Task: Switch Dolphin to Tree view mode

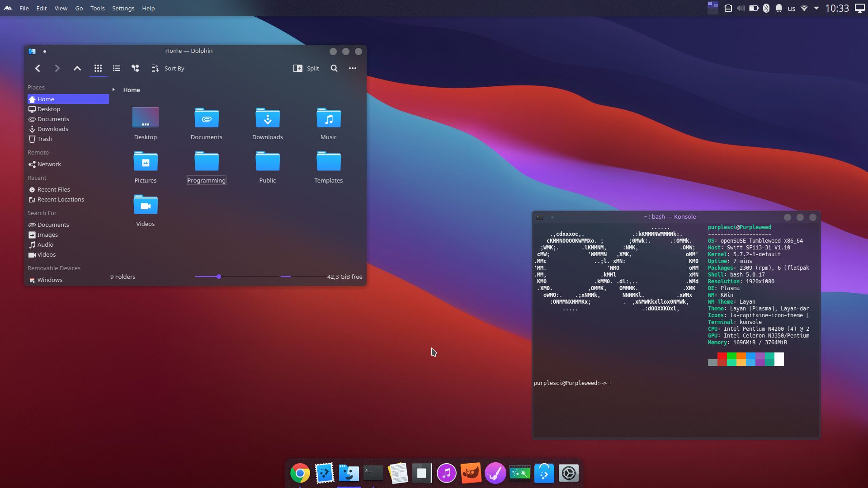Action: click(x=135, y=68)
